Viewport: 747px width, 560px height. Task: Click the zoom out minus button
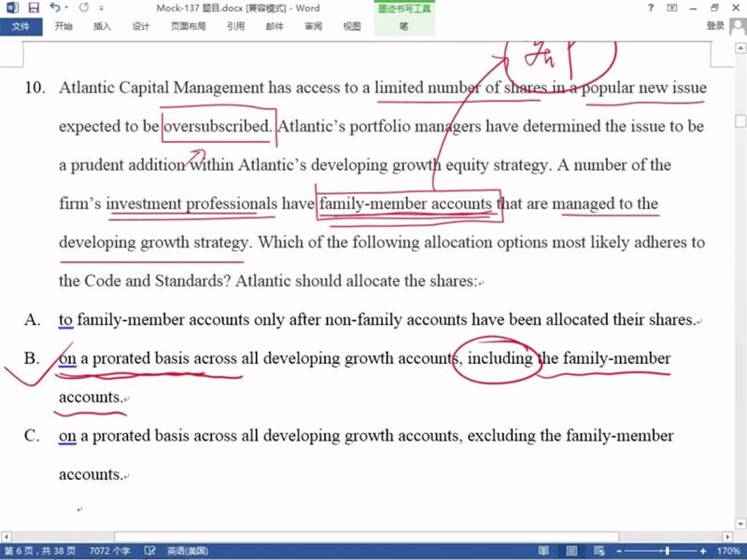pyautogui.click(x=619, y=551)
